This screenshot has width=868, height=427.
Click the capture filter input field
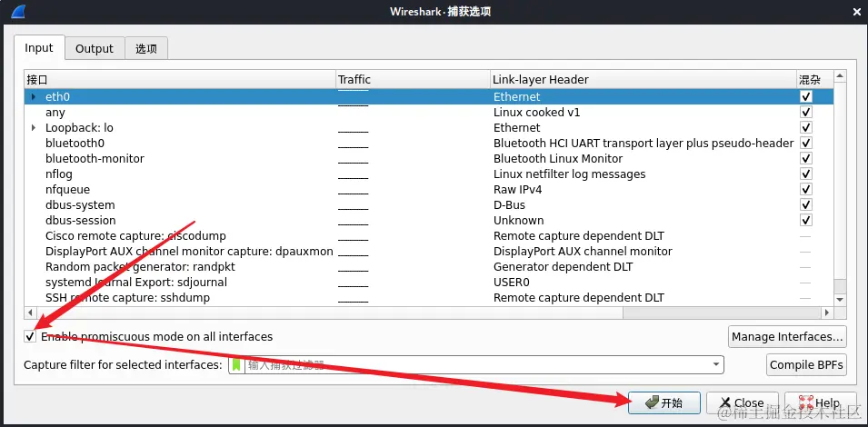(478, 365)
